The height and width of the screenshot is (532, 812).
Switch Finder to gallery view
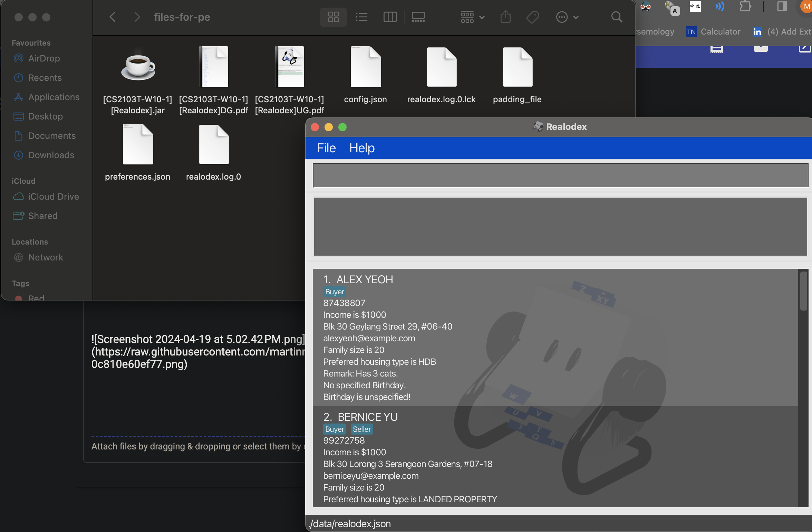(x=418, y=17)
